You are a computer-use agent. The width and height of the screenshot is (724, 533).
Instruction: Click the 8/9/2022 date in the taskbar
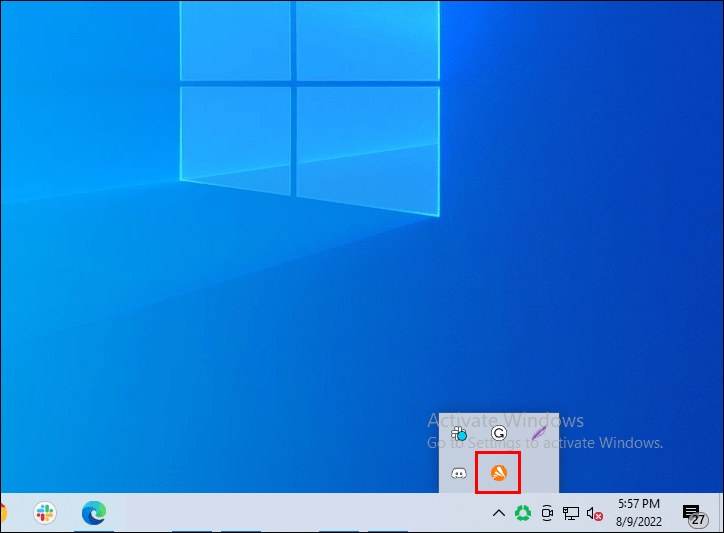click(641, 521)
